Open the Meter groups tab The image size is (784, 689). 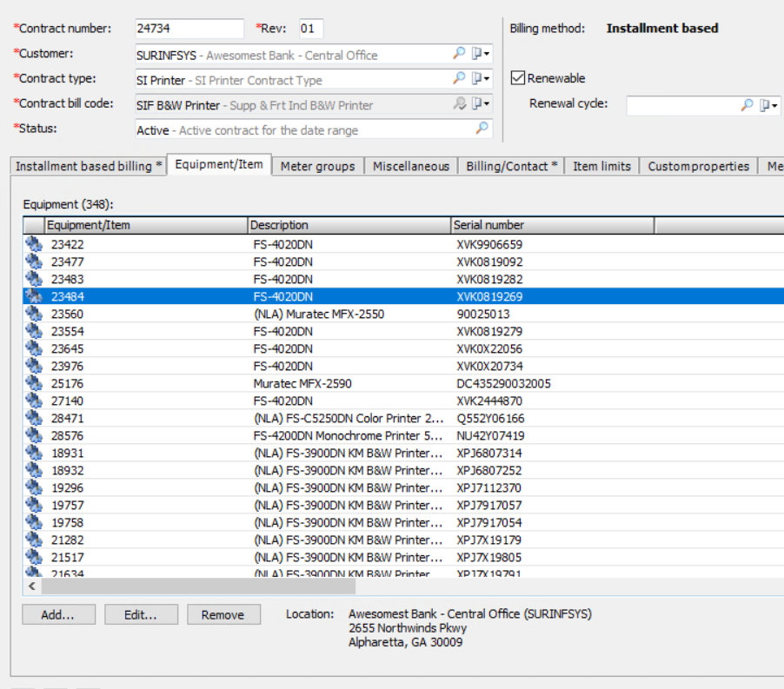click(317, 166)
